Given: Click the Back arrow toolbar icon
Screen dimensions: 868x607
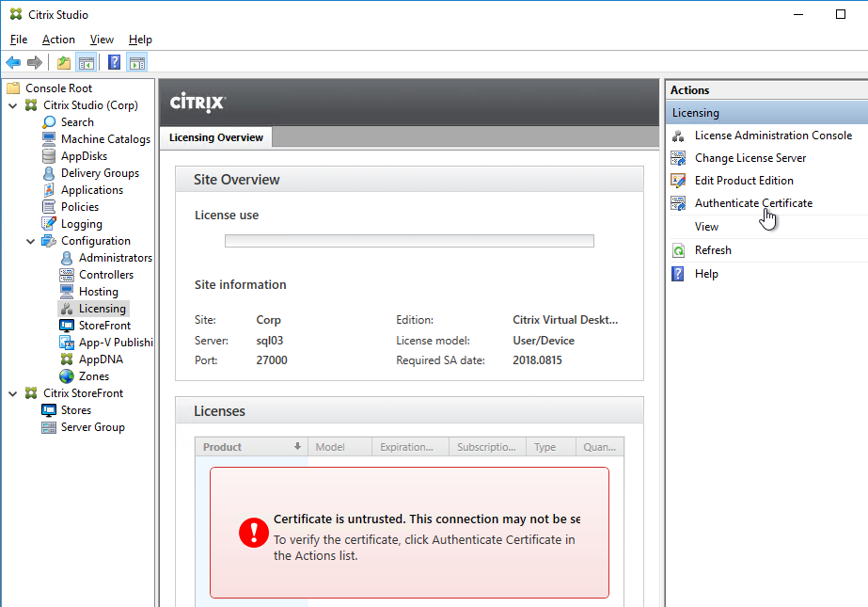Looking at the screenshot, I should coord(13,63).
